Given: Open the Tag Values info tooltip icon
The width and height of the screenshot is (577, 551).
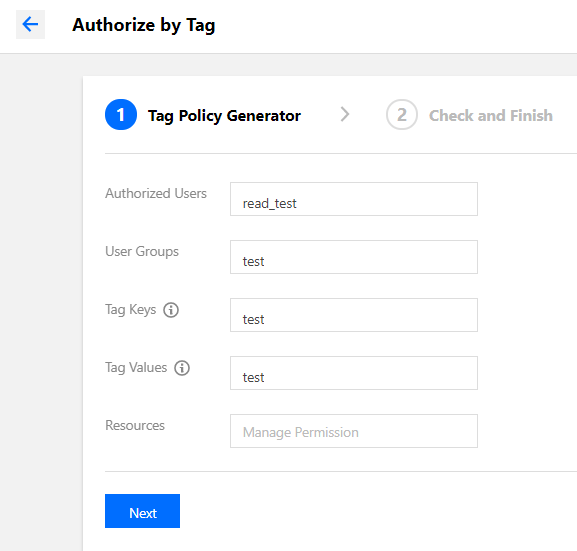Looking at the screenshot, I should [x=182, y=368].
